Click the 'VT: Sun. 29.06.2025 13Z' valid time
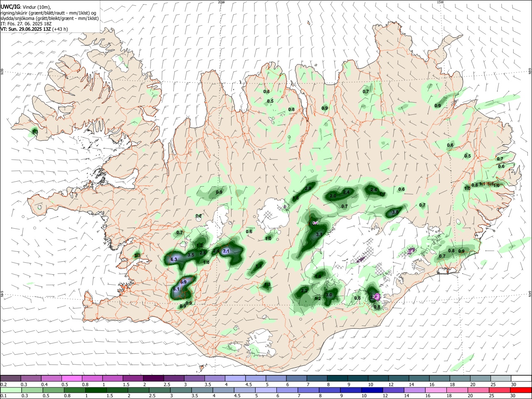 point(25,29)
